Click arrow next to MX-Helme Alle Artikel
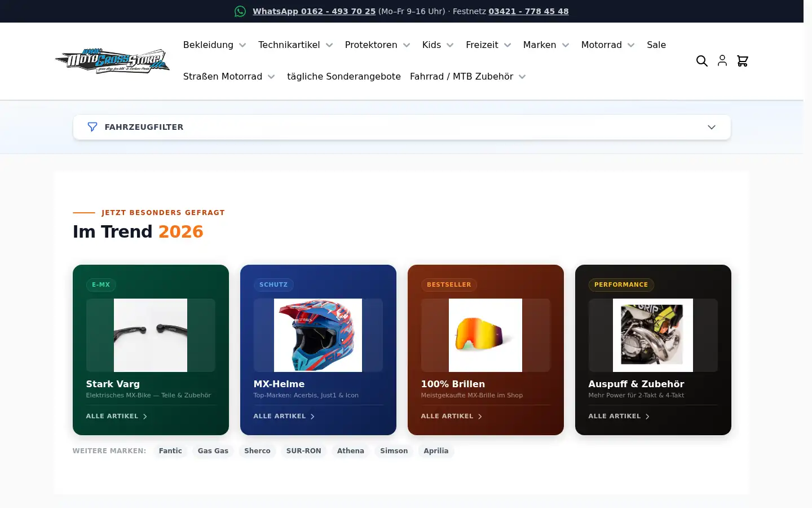The image size is (812, 508). 312,417
